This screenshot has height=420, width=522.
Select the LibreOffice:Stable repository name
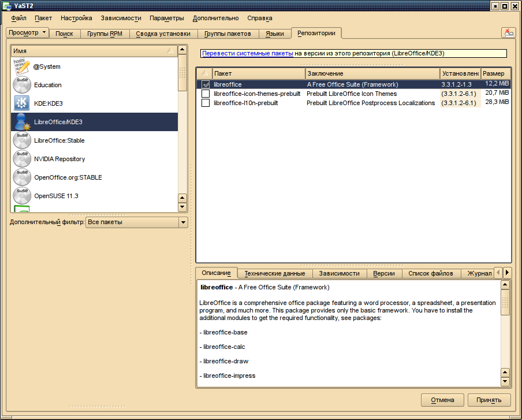pyautogui.click(x=59, y=140)
